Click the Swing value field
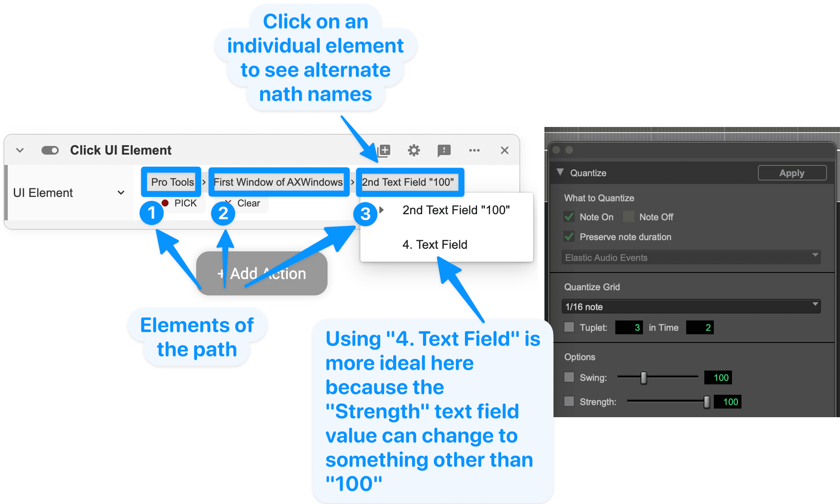The height and width of the screenshot is (504, 840). pyautogui.click(x=718, y=377)
